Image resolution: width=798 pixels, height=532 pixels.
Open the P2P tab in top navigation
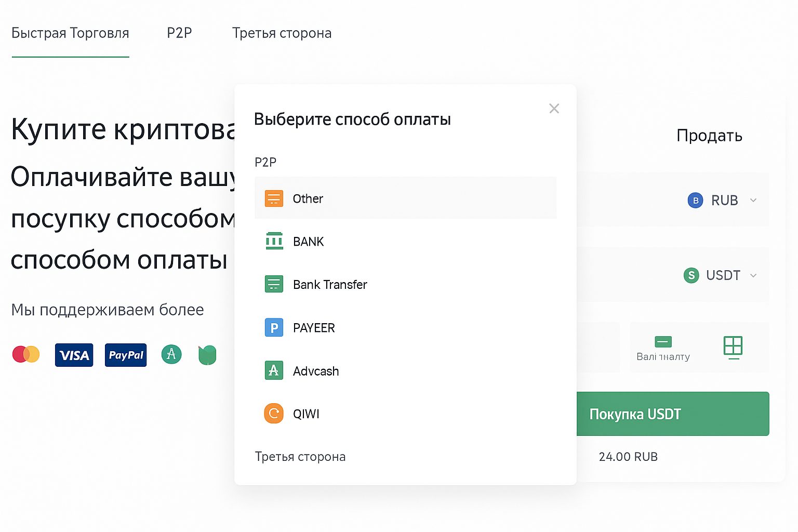(179, 33)
